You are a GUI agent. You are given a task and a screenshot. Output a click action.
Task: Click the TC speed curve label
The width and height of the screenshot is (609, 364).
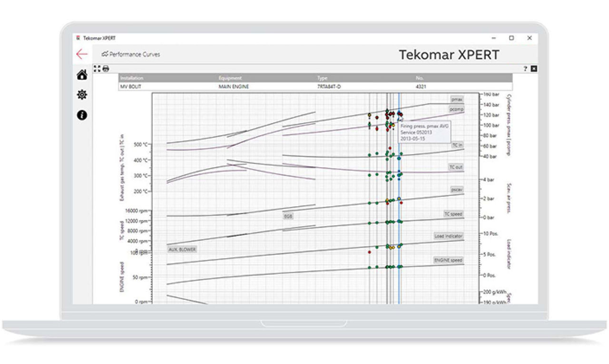pyautogui.click(x=453, y=214)
